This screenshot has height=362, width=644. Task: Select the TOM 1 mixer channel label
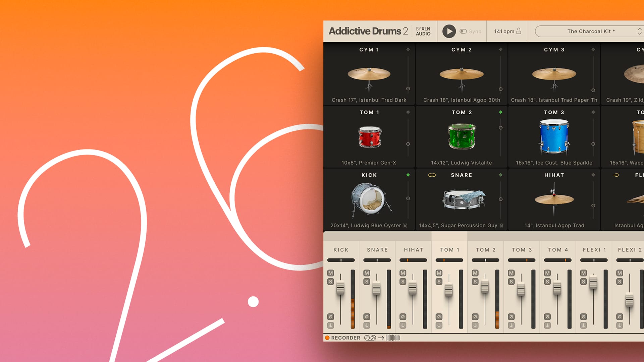449,250
